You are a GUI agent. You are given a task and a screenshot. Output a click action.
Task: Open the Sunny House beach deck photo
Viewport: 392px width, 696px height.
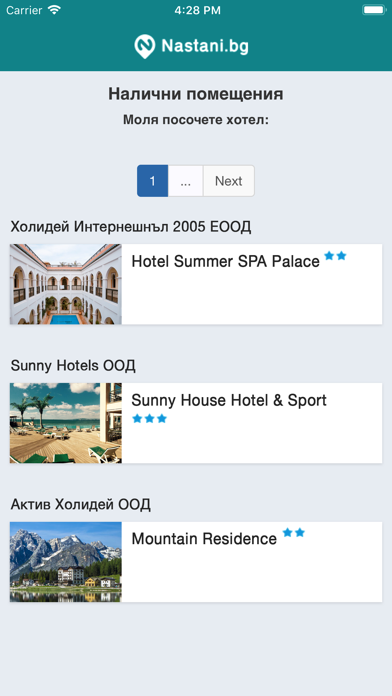point(66,423)
